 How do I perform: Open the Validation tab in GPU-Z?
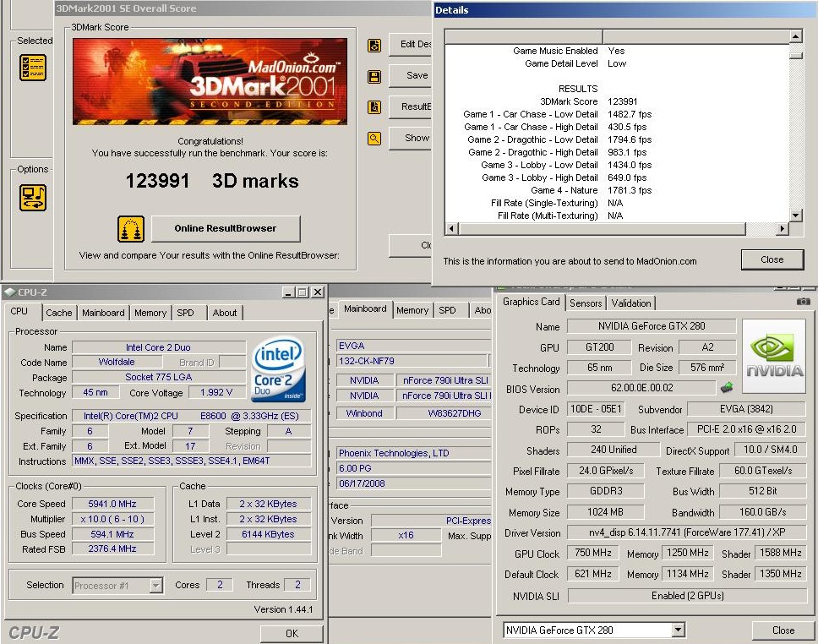coord(631,303)
